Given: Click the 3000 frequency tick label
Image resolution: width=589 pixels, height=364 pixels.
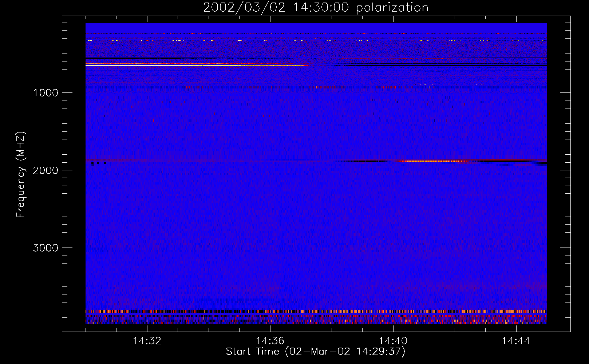Looking at the screenshot, I should (x=46, y=248).
